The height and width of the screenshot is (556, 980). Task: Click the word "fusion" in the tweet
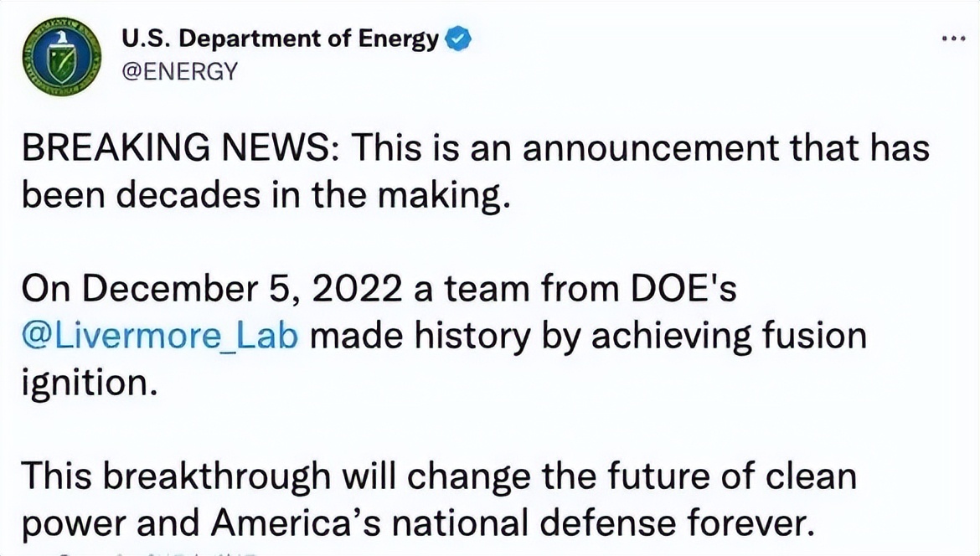[x=812, y=337]
